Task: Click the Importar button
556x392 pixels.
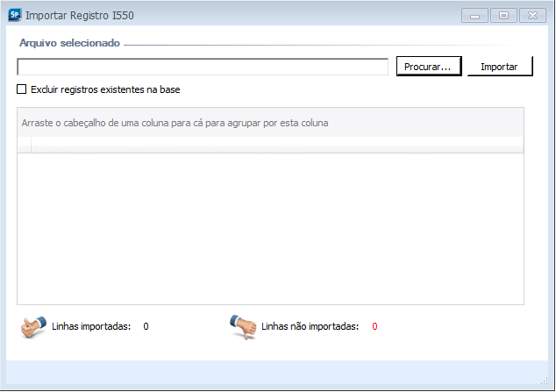Action: click(x=500, y=67)
